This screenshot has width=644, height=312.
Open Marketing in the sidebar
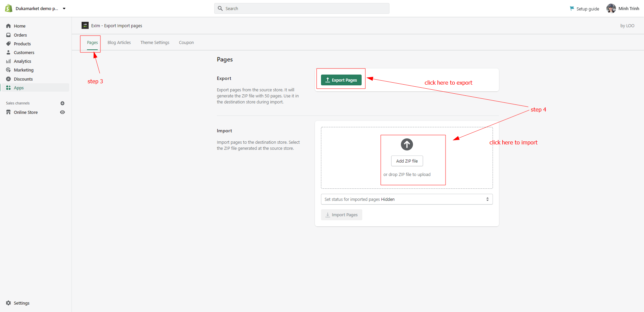[x=24, y=70]
